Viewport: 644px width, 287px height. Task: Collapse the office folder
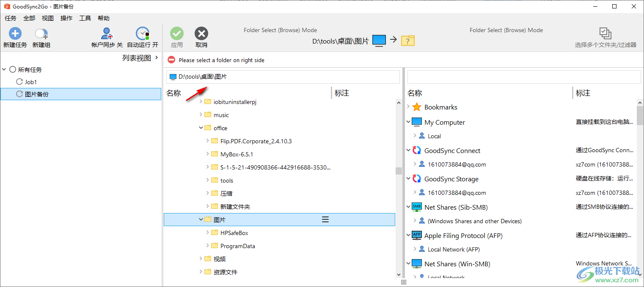coord(201,128)
